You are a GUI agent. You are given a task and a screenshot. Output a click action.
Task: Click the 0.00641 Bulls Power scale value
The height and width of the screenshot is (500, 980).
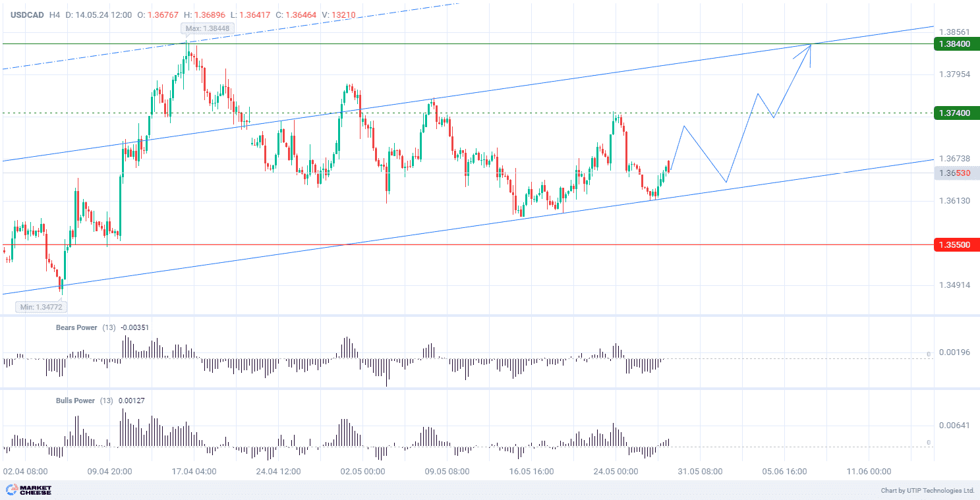pos(954,426)
